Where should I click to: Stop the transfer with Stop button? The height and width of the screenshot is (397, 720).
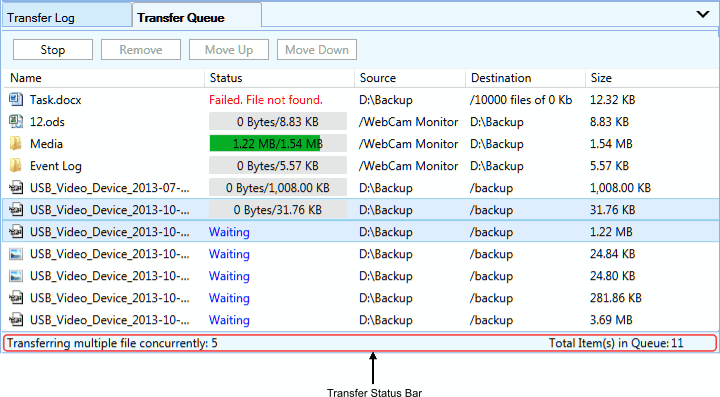coord(53,50)
